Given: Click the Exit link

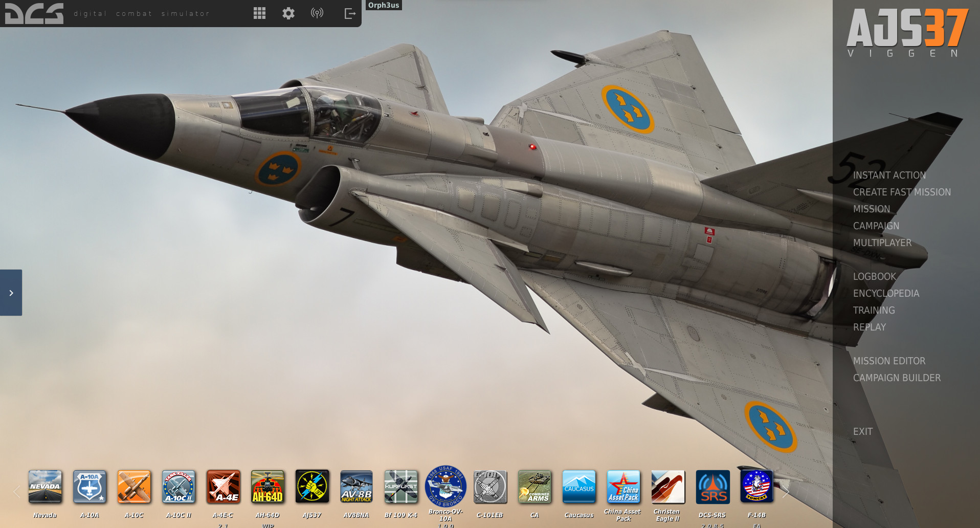Looking at the screenshot, I should (x=862, y=431).
